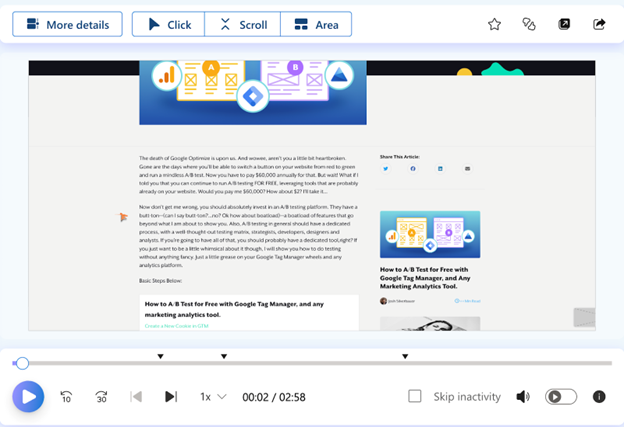Switch to the Scroll heatmap view
Image resolution: width=624 pixels, height=427 pixels.
coord(242,24)
